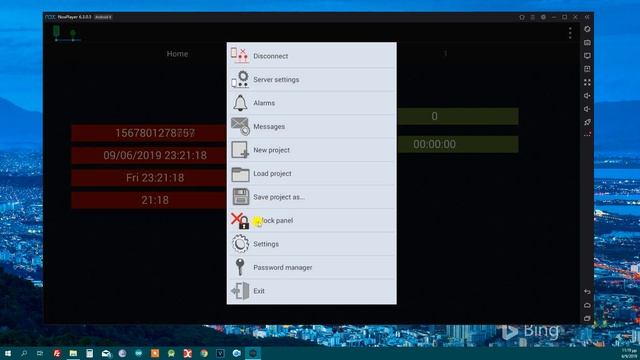Select New project in the menu

coord(311,150)
